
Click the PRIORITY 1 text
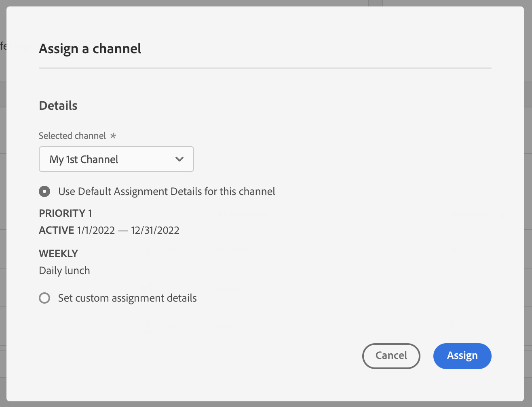tap(65, 213)
